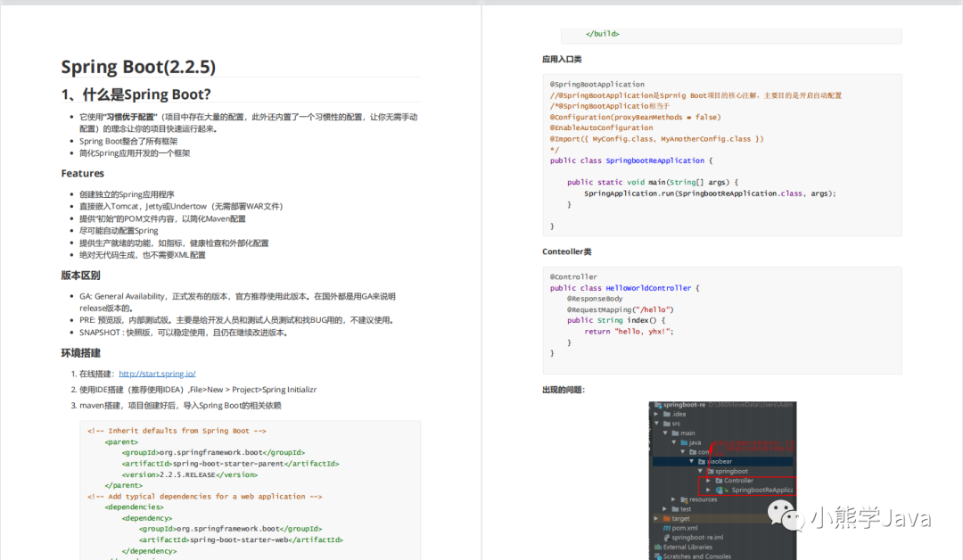The image size is (963, 560).
Task: Click the springboot-re project root icon
Action: pos(658,405)
